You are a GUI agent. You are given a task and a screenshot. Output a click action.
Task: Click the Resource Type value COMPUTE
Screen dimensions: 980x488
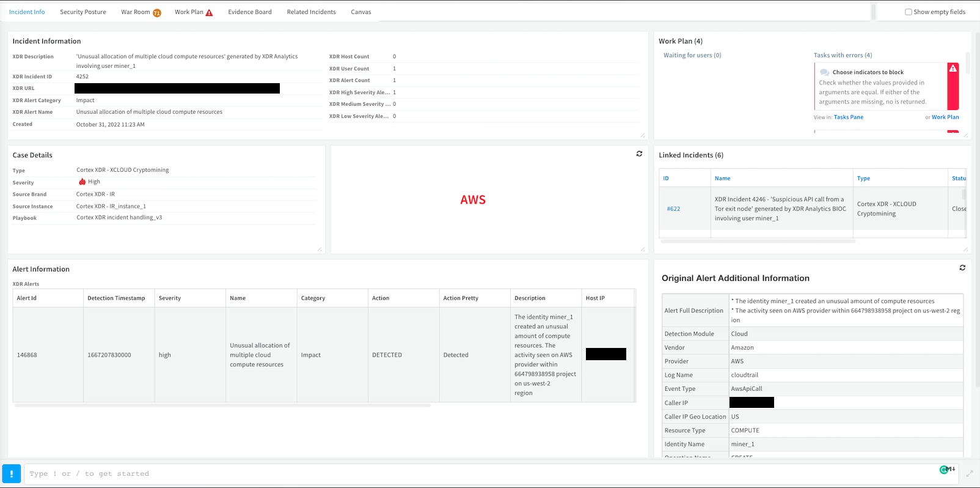tap(745, 431)
